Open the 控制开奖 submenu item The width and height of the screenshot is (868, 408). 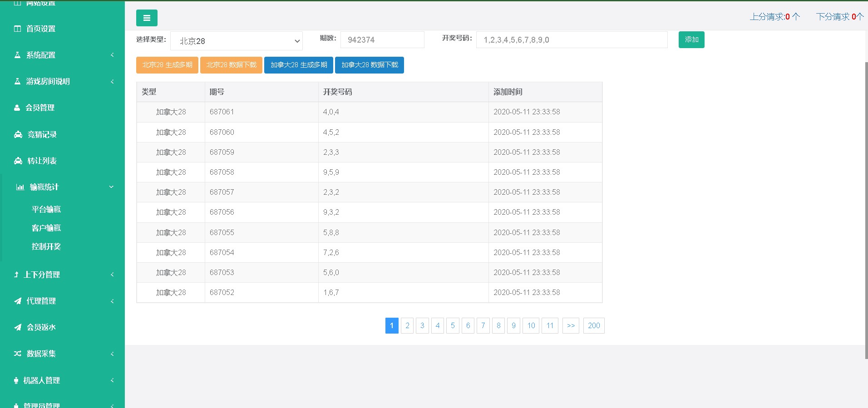[x=46, y=246]
